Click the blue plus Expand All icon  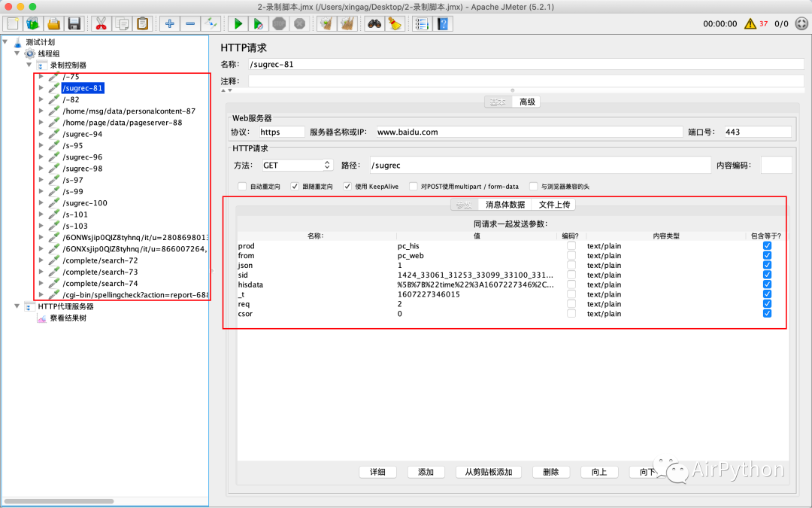[169, 23]
